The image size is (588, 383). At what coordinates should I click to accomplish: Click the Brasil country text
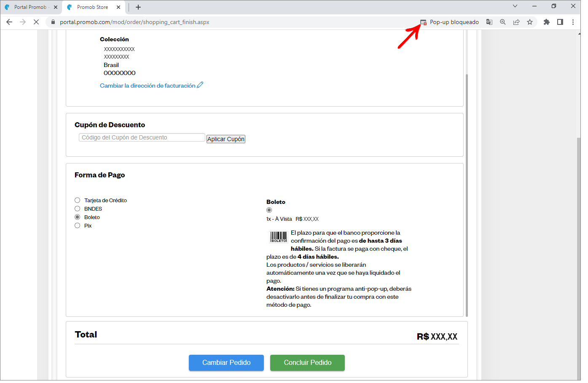[x=111, y=65]
